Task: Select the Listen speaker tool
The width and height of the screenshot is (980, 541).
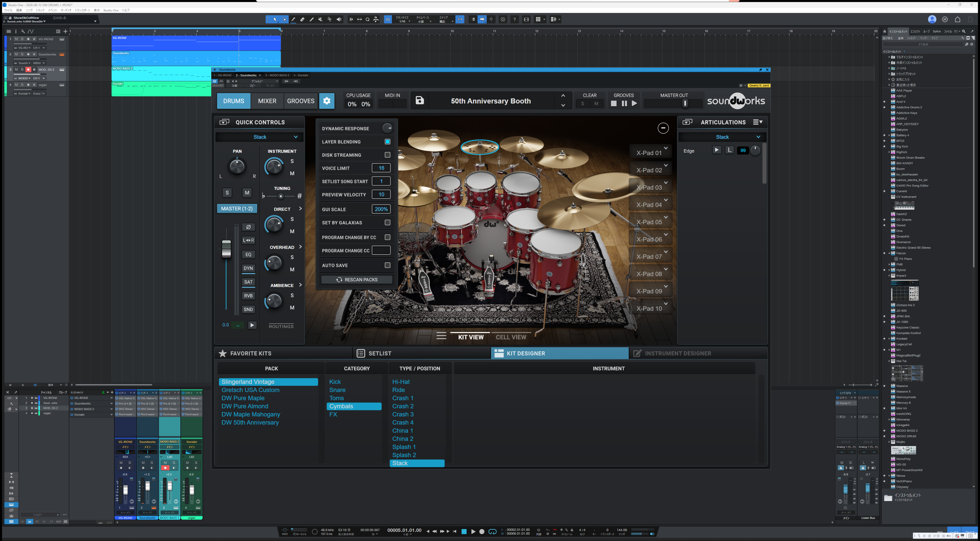Action: point(339,19)
